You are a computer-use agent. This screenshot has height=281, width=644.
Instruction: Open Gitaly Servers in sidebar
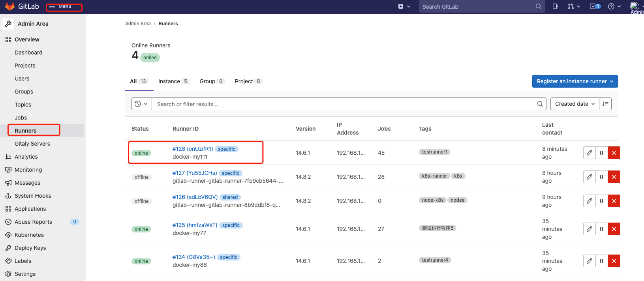[32, 144]
